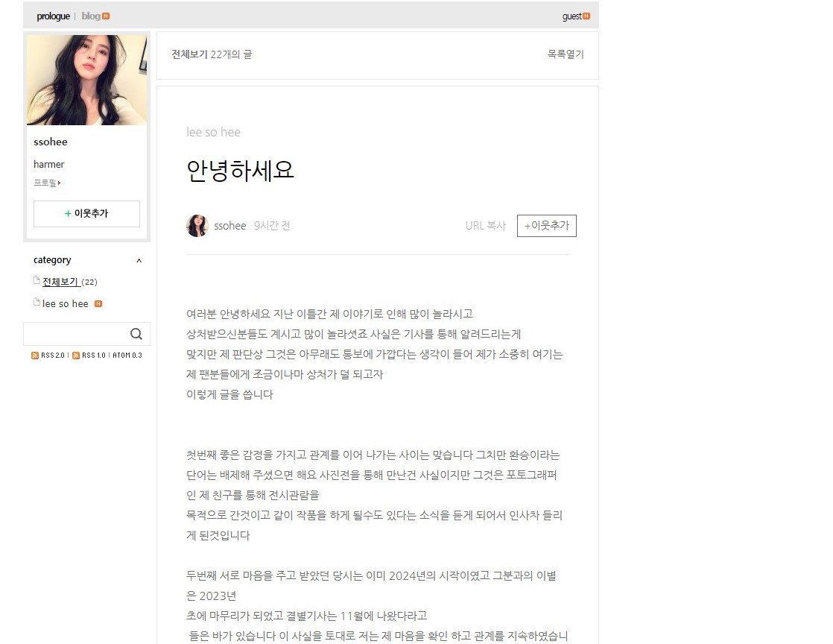Open the RSS 1.0 feed icon
This screenshot has width=833, height=644.
pyautogui.click(x=76, y=356)
